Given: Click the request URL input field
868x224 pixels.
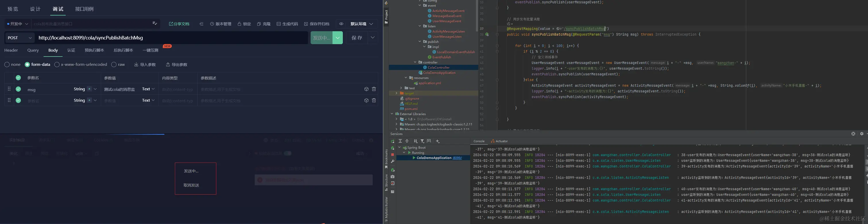Looking at the screenshot, I should 171,38.
